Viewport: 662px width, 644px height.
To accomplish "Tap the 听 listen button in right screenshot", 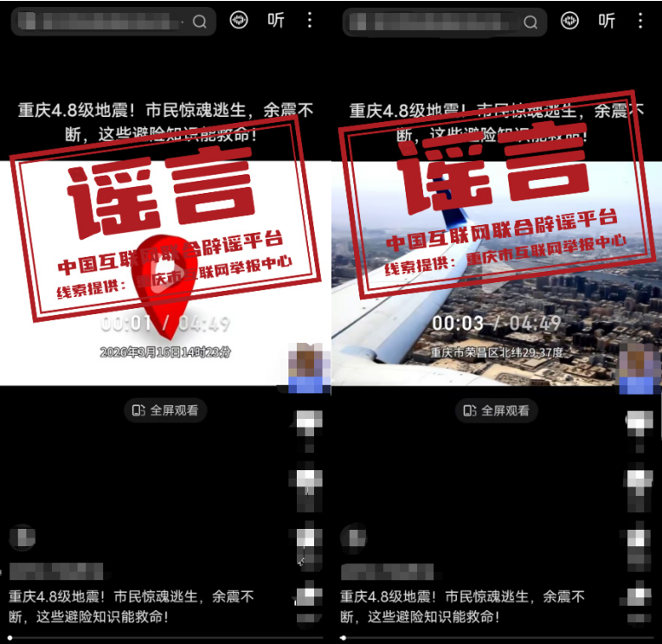I will tap(607, 21).
